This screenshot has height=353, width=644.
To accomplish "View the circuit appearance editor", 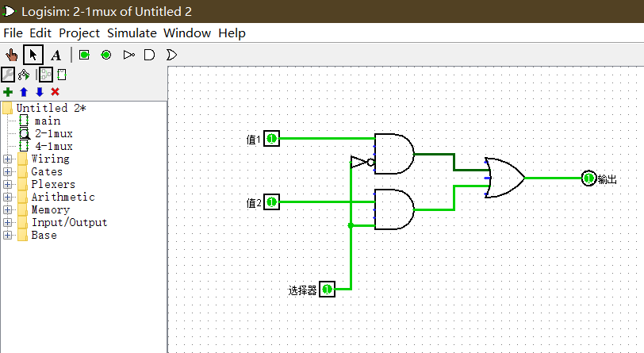I will (62, 75).
